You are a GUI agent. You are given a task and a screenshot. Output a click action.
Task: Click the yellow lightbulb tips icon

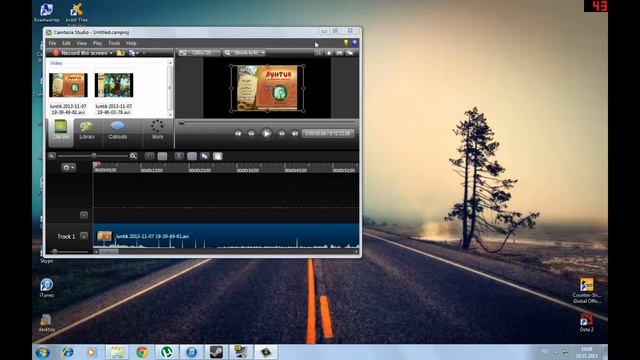[x=346, y=43]
